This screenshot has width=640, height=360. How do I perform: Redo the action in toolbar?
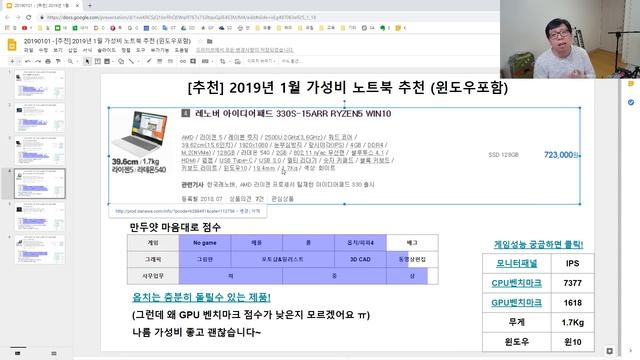pos(38,61)
